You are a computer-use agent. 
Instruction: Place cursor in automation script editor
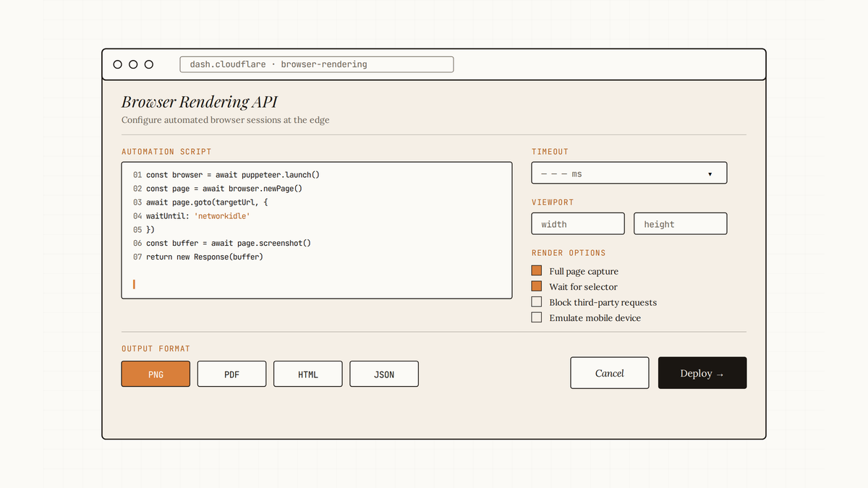[x=317, y=230]
